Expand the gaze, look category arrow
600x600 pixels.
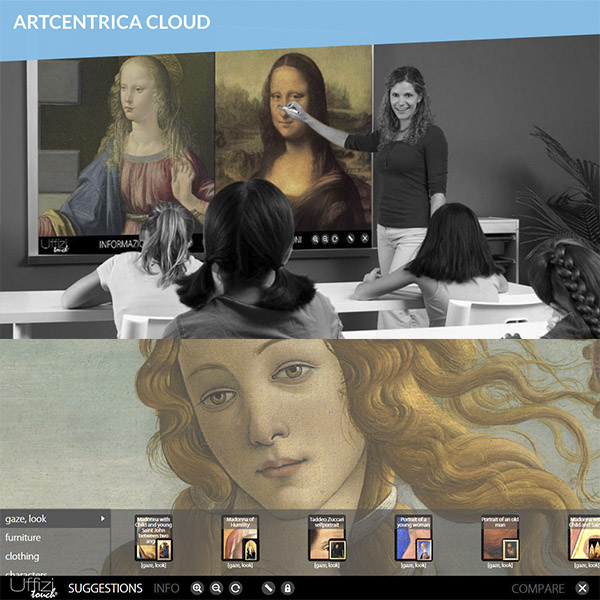[103, 518]
